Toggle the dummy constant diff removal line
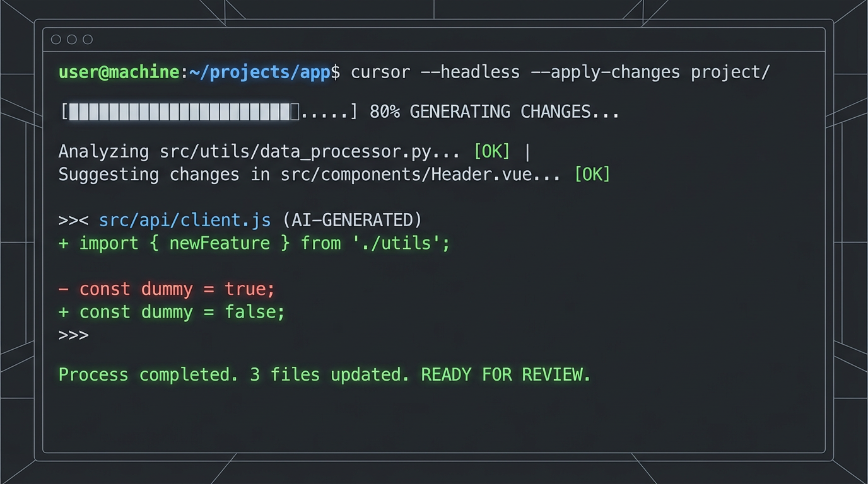 (167, 289)
